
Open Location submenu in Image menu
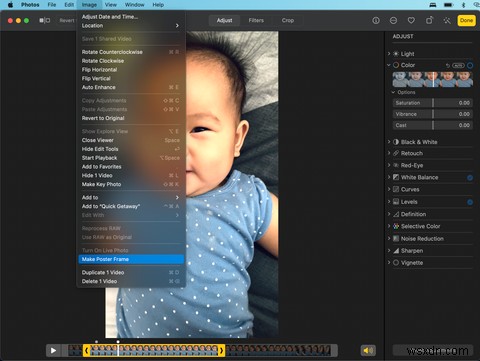131,26
